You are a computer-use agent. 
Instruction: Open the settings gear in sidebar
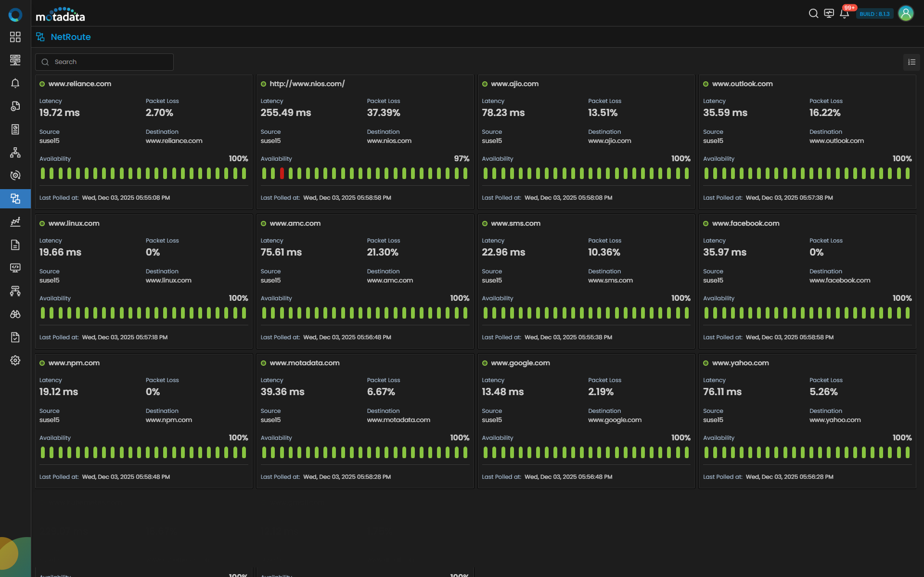click(15, 360)
